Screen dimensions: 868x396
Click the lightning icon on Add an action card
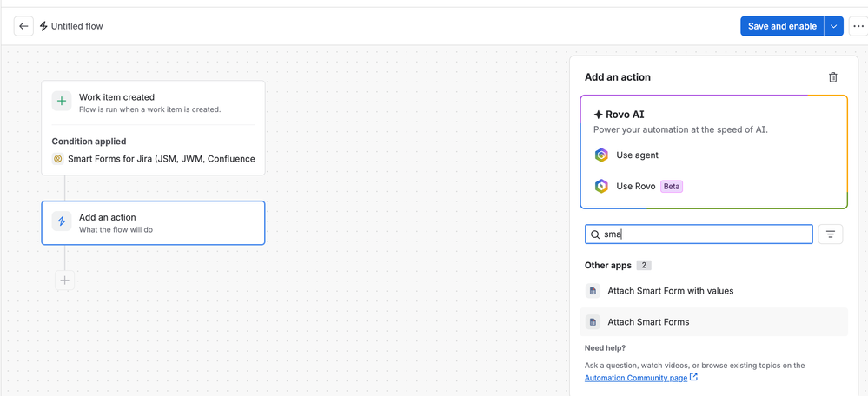(x=62, y=221)
